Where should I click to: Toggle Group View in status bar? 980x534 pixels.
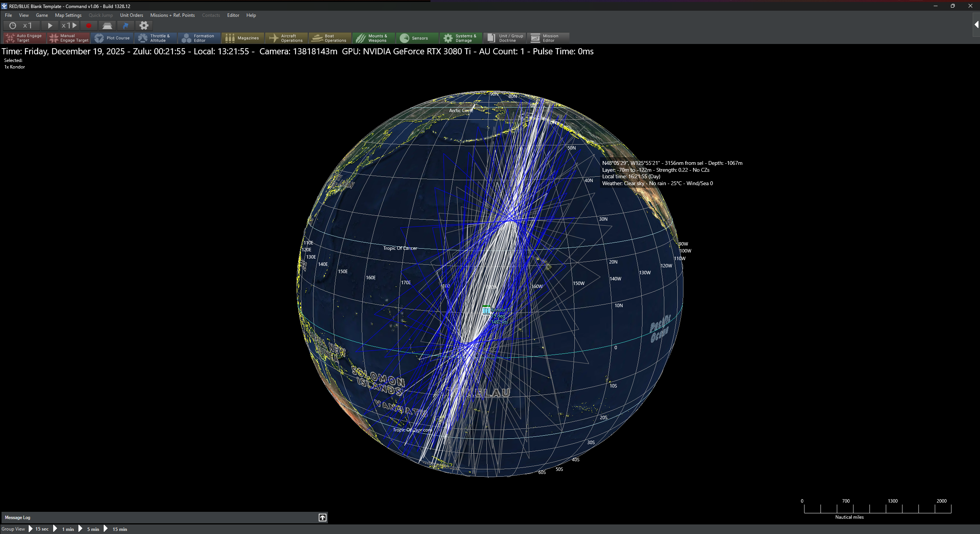(13, 529)
